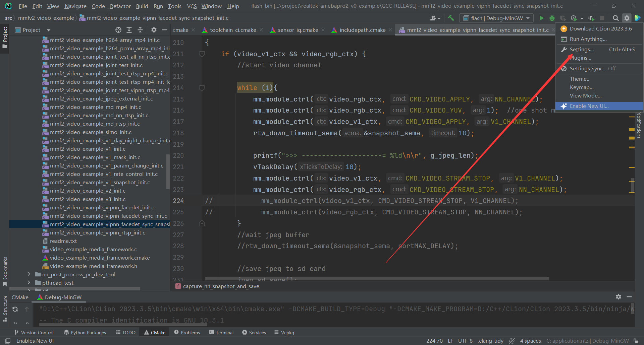This screenshot has height=345, width=644.
Task: Click the profiler clock-run icon
Action: tap(574, 18)
